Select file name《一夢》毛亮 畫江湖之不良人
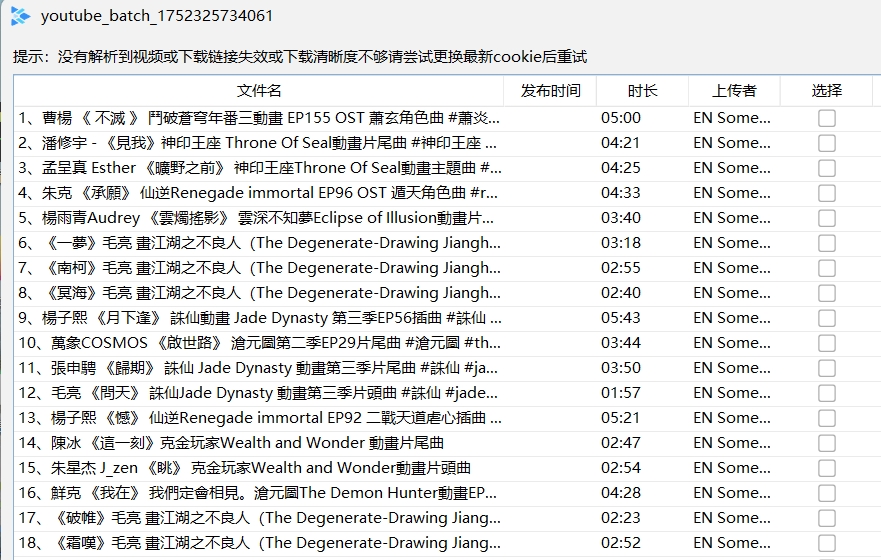 tap(259, 243)
